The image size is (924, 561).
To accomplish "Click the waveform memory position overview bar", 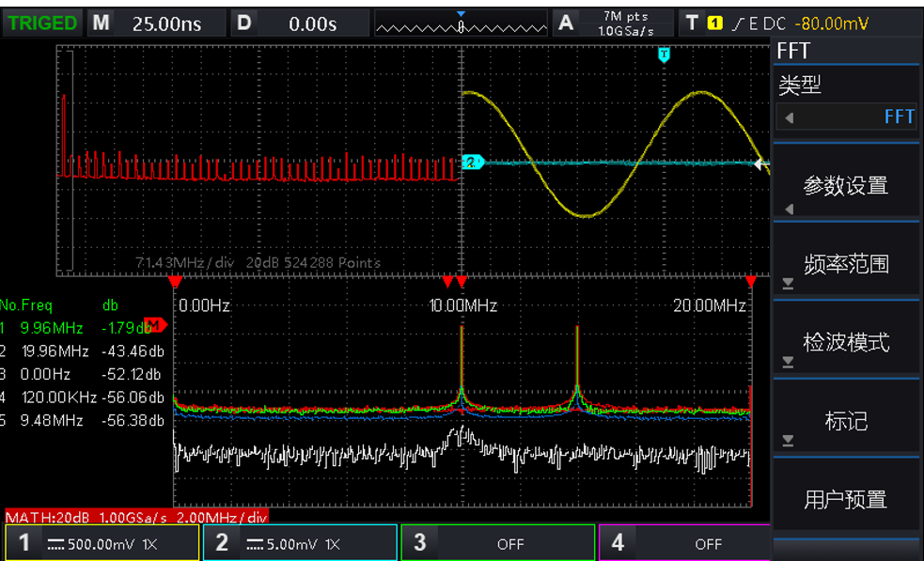I will coord(461,23).
